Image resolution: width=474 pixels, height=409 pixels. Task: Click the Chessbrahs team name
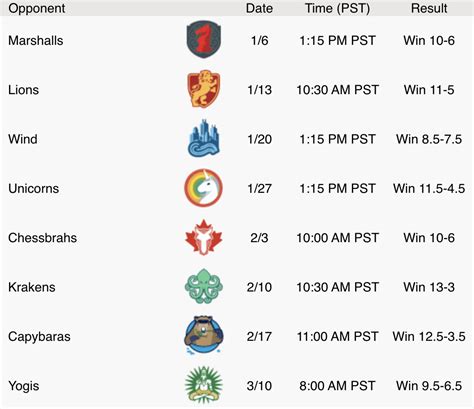pos(43,238)
